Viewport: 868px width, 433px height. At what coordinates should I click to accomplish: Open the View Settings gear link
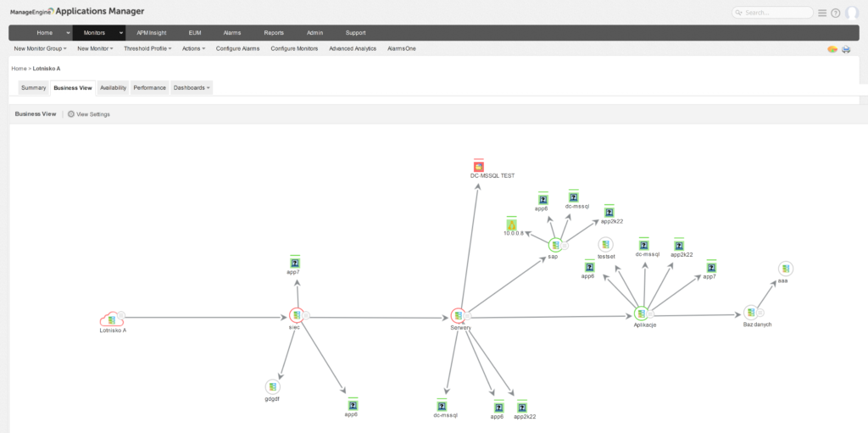[x=88, y=114]
